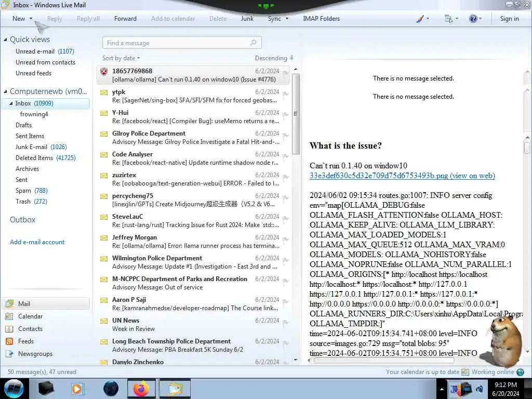Image resolution: width=532 pixels, height=399 pixels.
Task: Click the Sync button
Action: click(x=274, y=19)
